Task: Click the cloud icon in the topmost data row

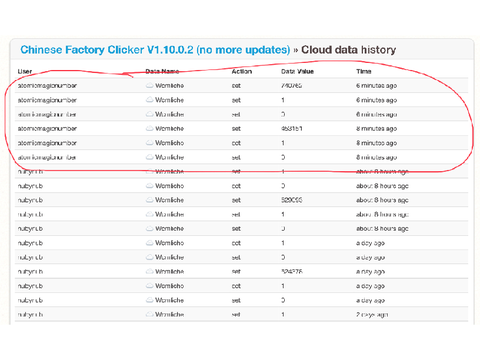Action: pos(150,86)
